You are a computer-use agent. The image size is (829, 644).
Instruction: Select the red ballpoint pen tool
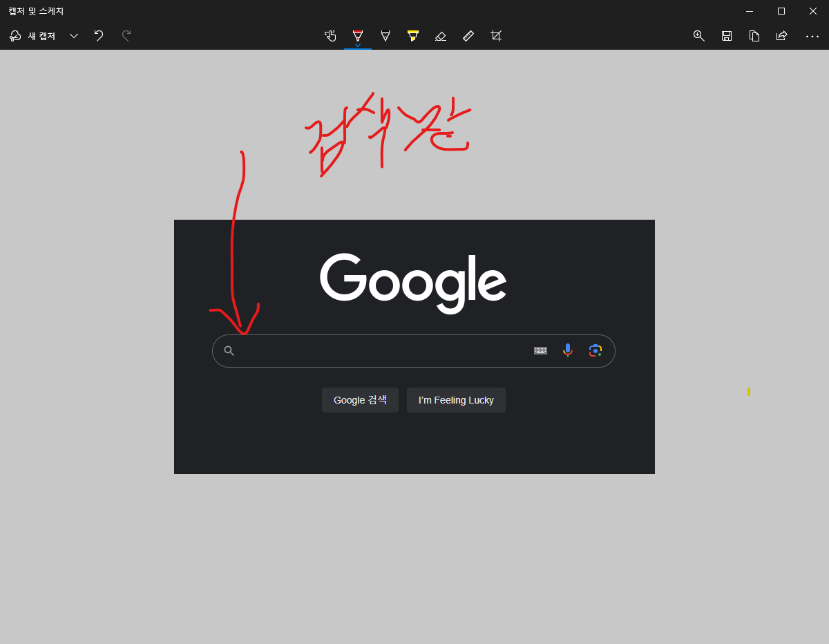pos(358,36)
